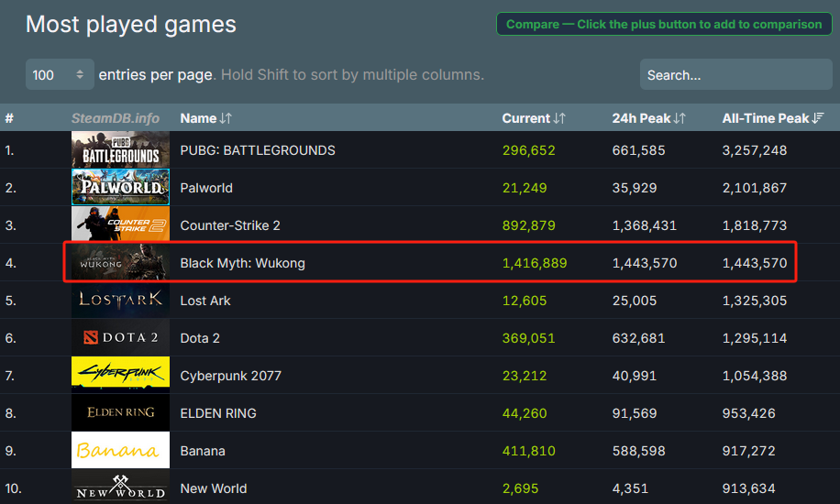Image resolution: width=840 pixels, height=504 pixels.
Task: Open the Cyberpunk 2077 game thumbnail
Action: 120,375
